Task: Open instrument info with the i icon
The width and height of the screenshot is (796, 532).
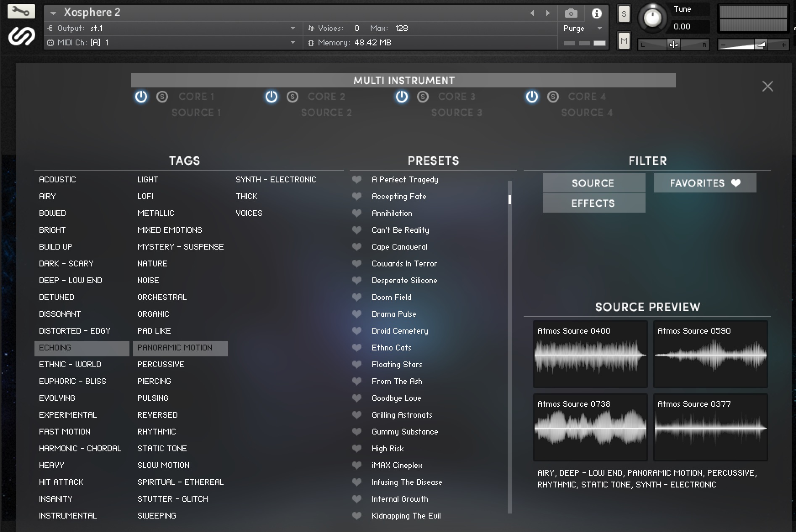Action: [x=596, y=13]
